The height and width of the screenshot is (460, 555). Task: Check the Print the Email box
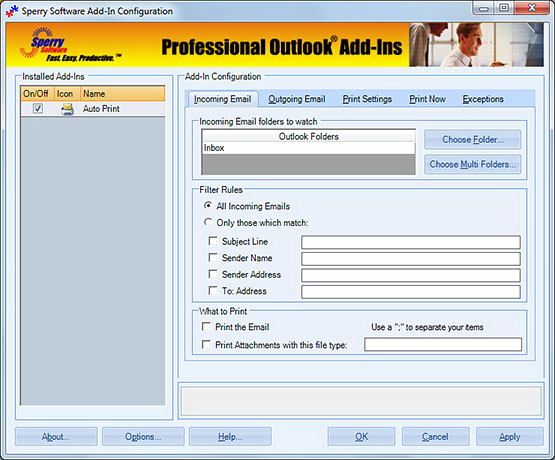[x=206, y=326]
